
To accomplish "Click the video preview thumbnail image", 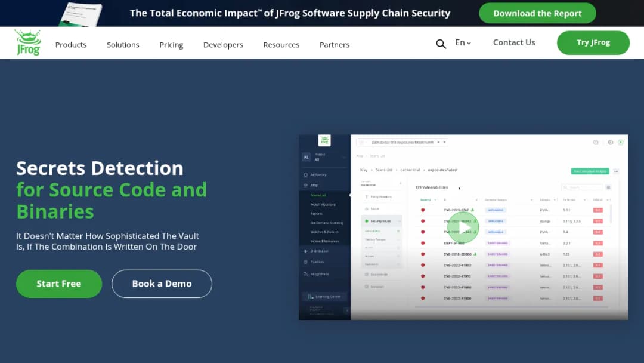I will click(x=463, y=227).
